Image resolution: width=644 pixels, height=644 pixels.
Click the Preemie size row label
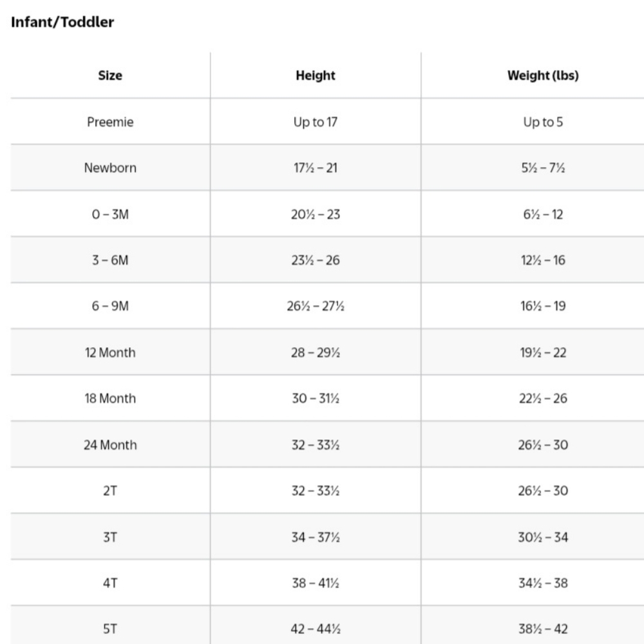click(110, 122)
